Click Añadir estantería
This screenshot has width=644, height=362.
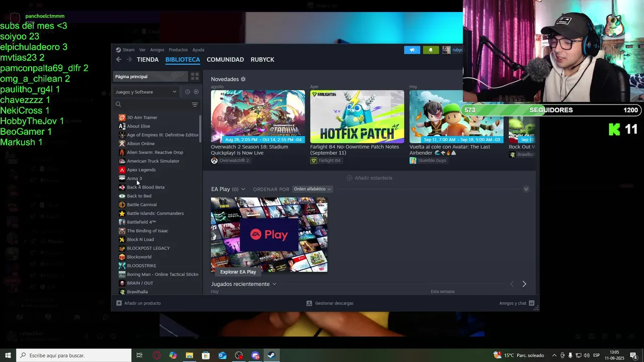[x=369, y=178]
